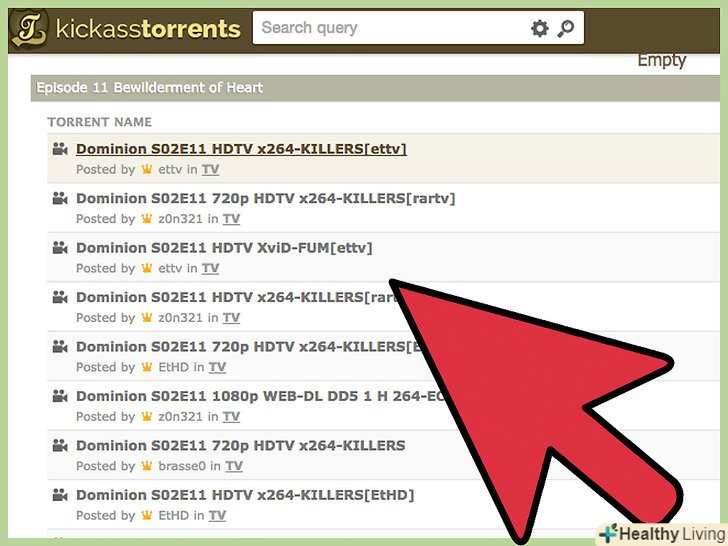This screenshot has width=728, height=546.
Task: Open Dominion S02E11 HDTV x264-KILLERS[EtHD] torrent
Action: point(245,495)
